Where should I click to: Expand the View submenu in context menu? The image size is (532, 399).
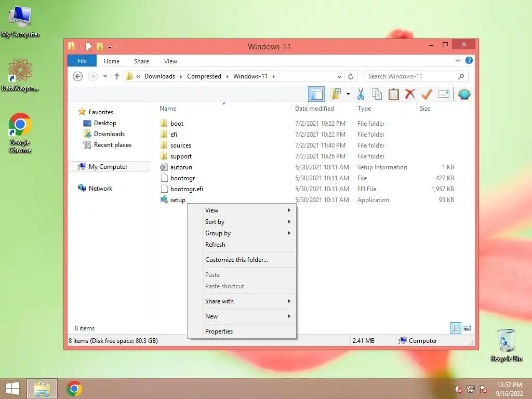(249, 210)
